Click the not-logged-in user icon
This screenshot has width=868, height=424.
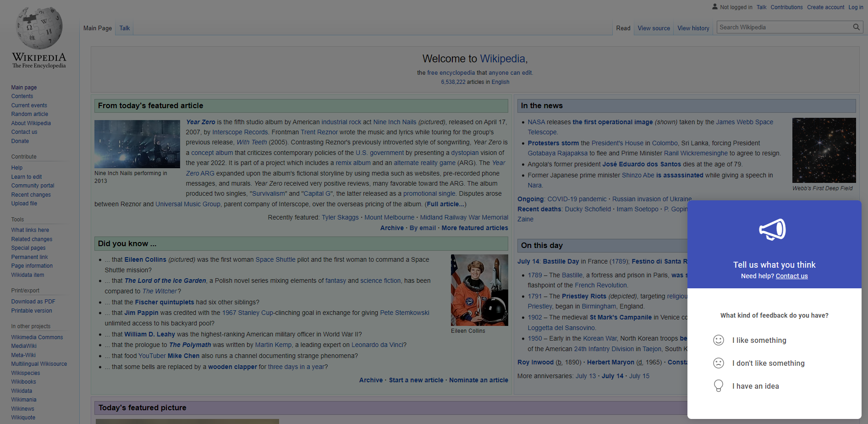pyautogui.click(x=714, y=6)
